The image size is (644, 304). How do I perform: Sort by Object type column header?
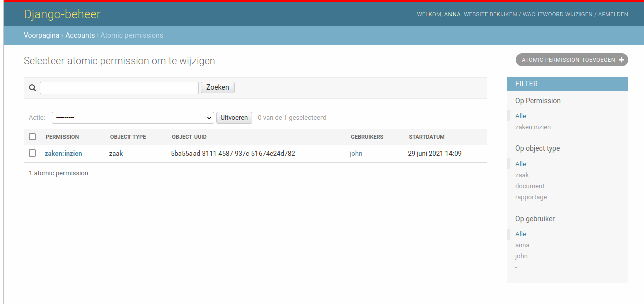(x=128, y=137)
